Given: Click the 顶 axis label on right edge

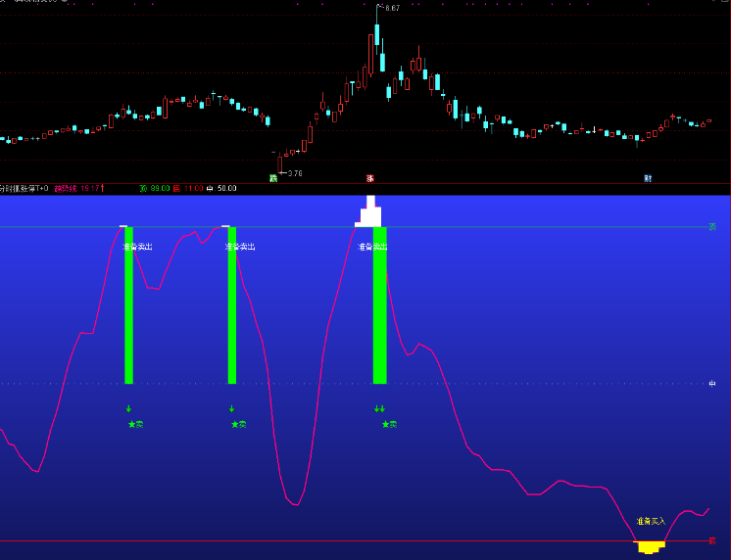Looking at the screenshot, I should click(x=711, y=227).
